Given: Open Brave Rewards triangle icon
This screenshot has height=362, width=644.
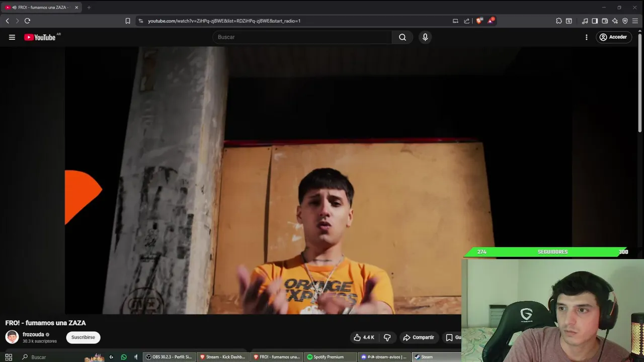Looking at the screenshot, I should pos(491,21).
